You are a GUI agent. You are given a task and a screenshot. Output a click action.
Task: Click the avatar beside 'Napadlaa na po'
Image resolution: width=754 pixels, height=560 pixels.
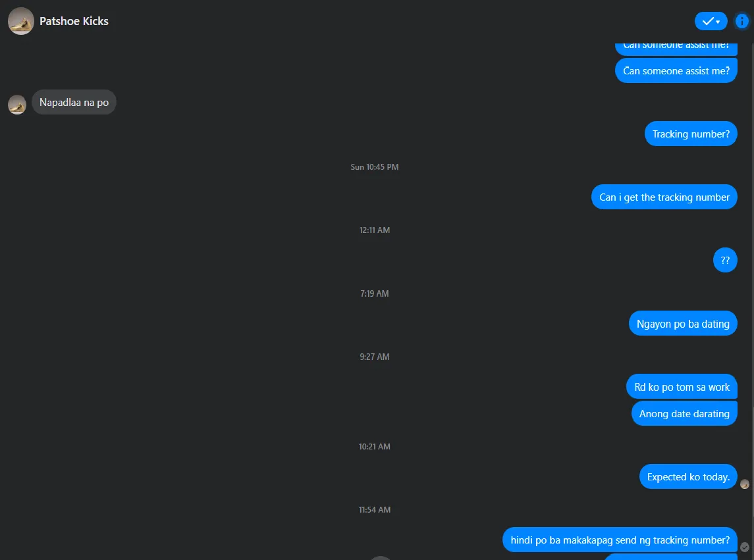point(17,105)
